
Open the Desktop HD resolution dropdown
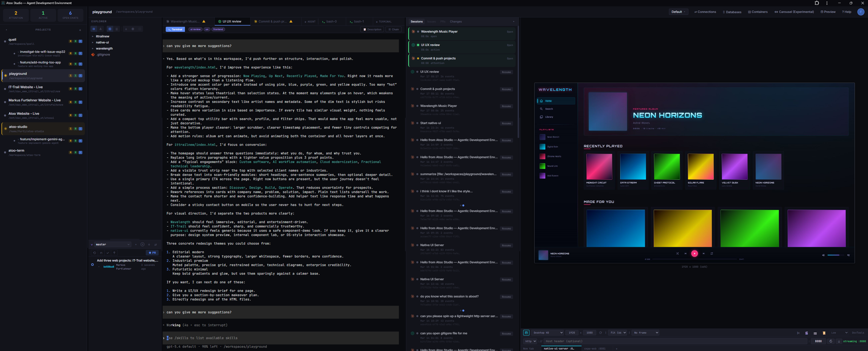click(548, 333)
